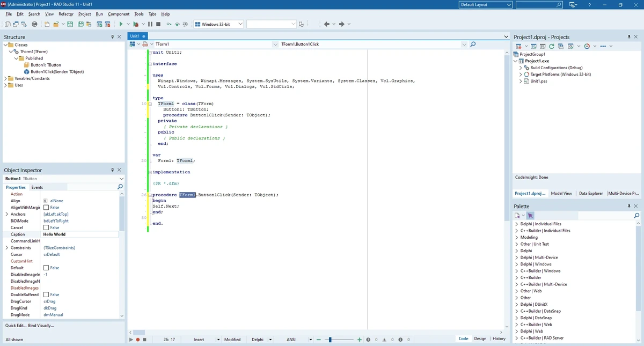The height and width of the screenshot is (346, 644).
Task: Click the red record macro button
Action: pos(138,340)
